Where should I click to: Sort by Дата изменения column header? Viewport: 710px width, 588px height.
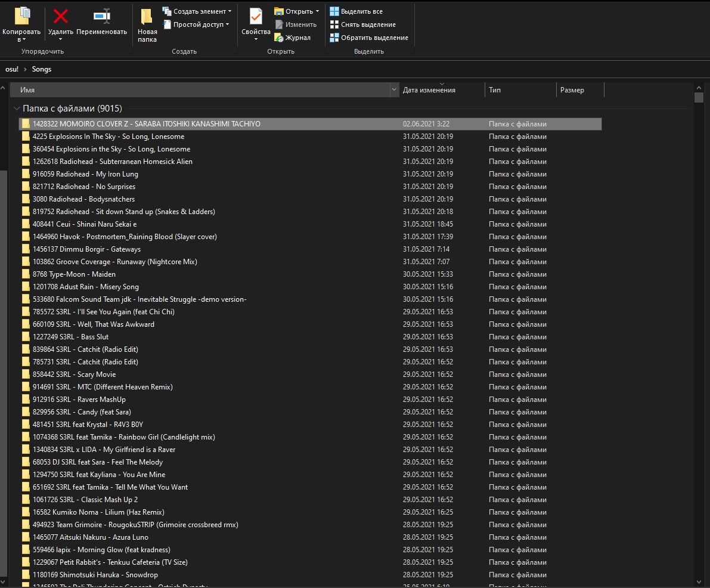pyautogui.click(x=442, y=89)
